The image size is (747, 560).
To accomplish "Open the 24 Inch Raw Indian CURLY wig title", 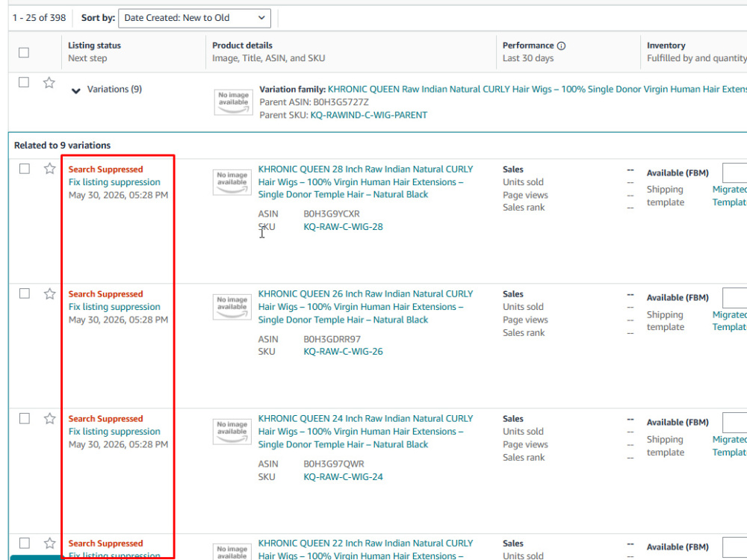I will pos(365,432).
